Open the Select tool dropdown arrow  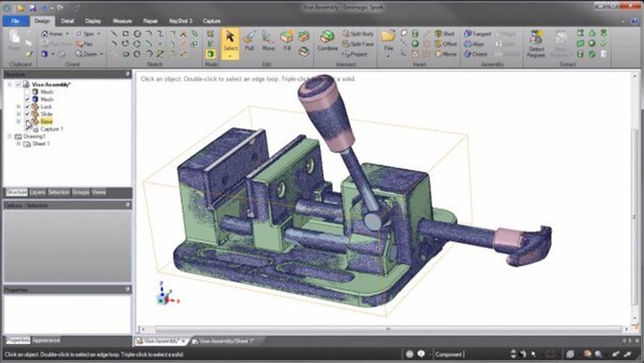pos(231,57)
